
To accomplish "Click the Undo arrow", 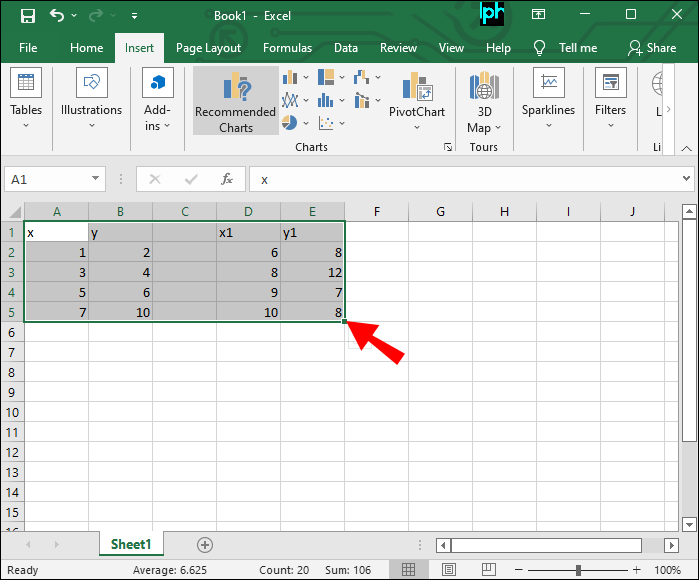I will [x=57, y=16].
